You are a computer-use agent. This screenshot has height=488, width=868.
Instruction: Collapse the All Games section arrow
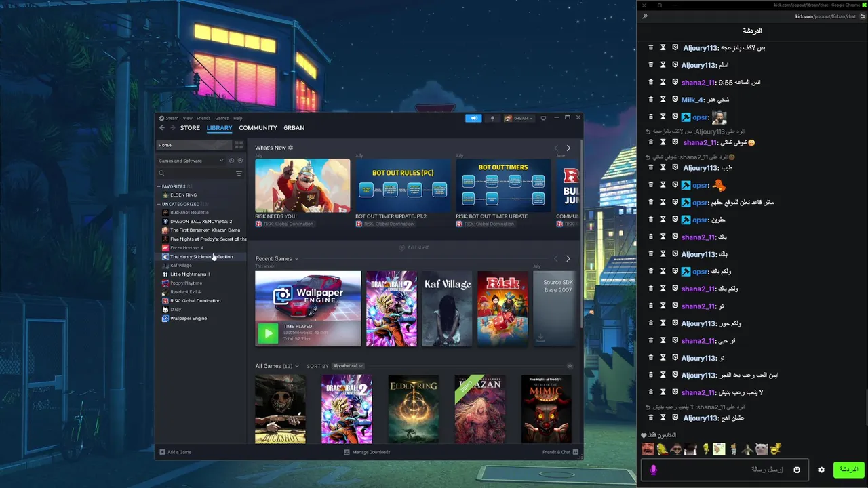click(570, 366)
